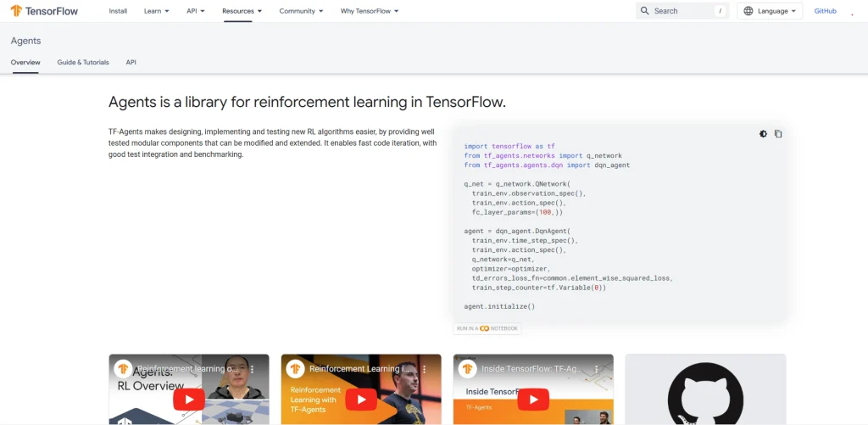Screen dimensions: 868x425
Task: Open the GitHub link in header
Action: pyautogui.click(x=825, y=11)
